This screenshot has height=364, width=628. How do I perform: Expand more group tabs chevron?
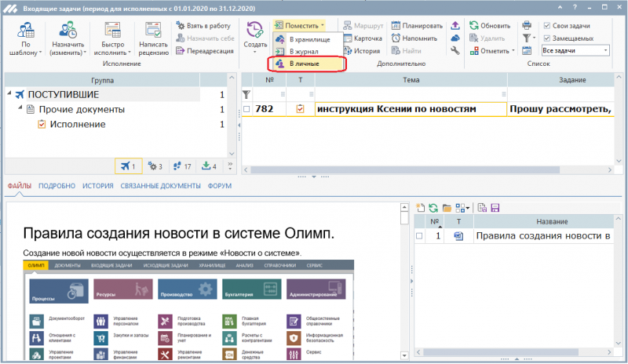[230, 166]
